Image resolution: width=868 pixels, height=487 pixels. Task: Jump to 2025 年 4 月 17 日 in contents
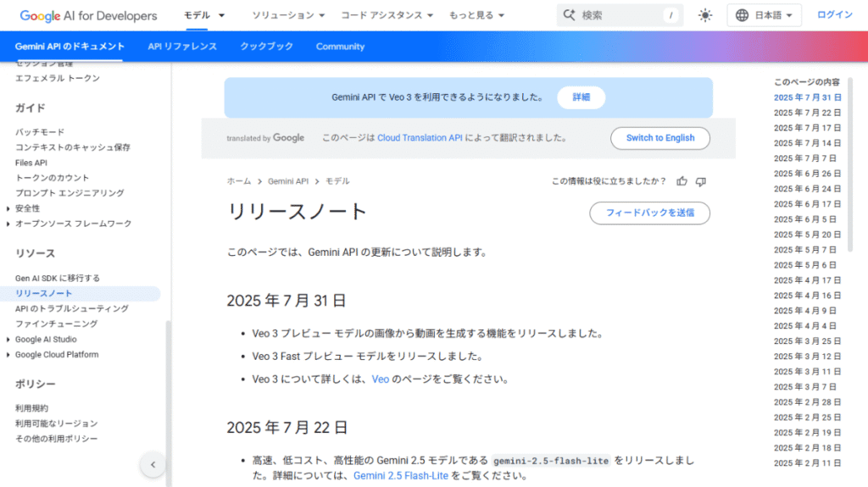click(807, 280)
